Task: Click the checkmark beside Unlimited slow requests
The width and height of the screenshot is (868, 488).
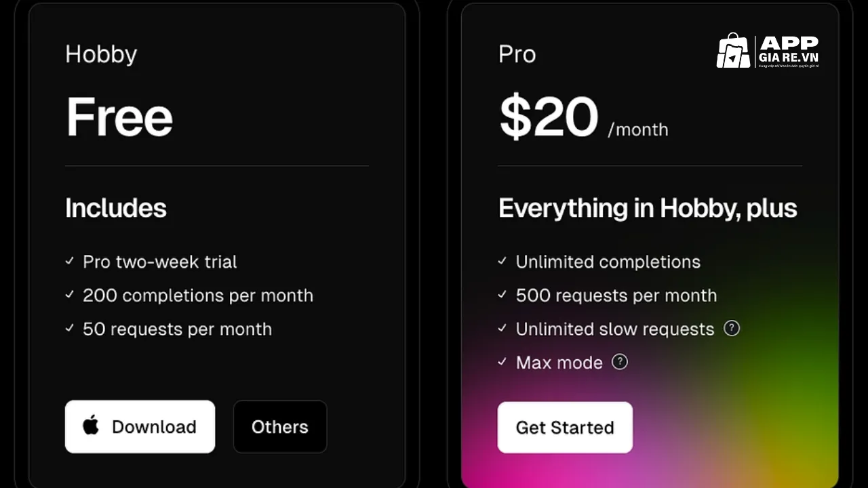Action: click(x=502, y=329)
